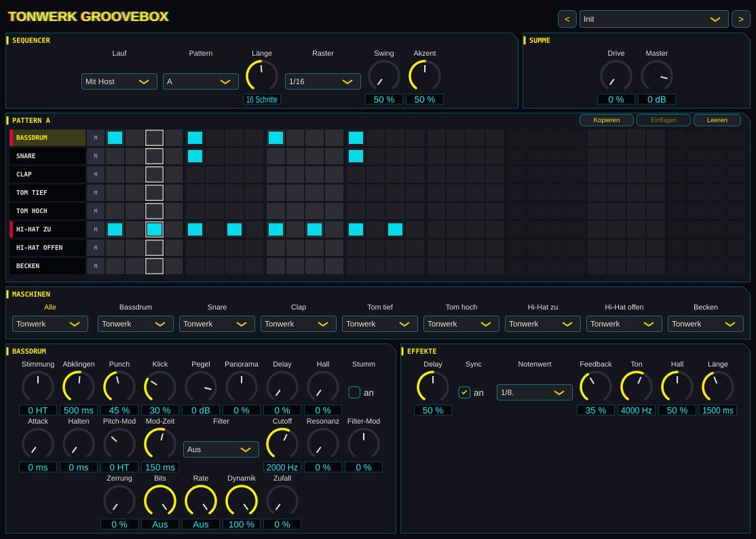Mute the Clap track with M
The image size is (756, 539).
coord(96,174)
